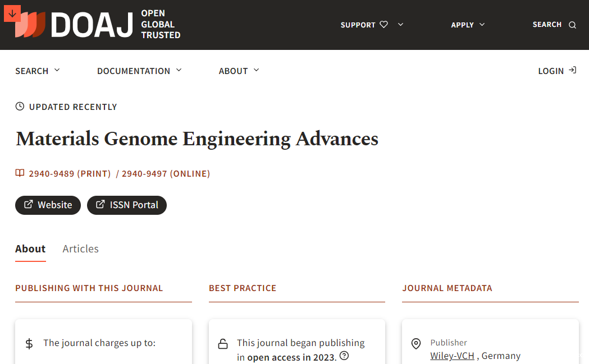The width and height of the screenshot is (589, 364).
Task: Open the Search navigation dropdown
Action: (x=38, y=71)
